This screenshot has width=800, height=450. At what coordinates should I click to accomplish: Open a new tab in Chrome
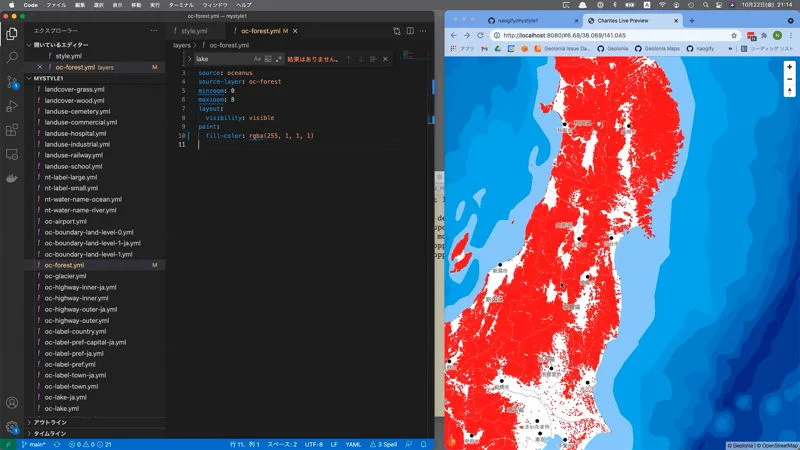pos(692,20)
